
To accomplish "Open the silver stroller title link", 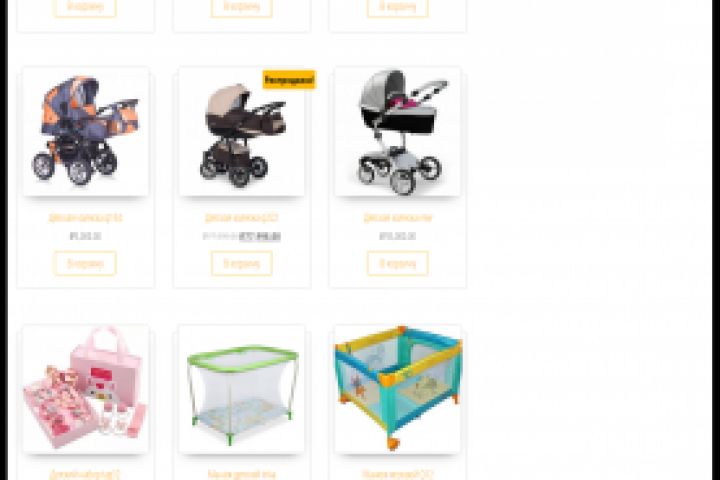I will [x=398, y=217].
